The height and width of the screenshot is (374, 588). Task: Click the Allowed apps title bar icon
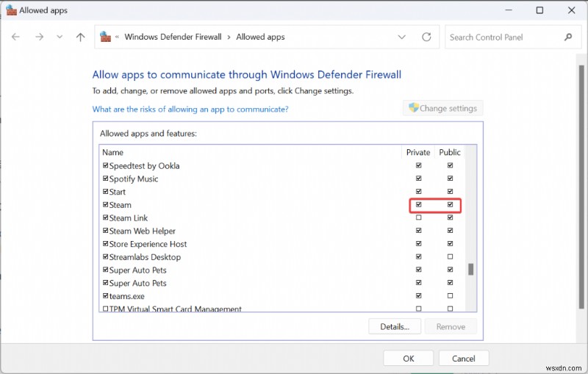11,10
